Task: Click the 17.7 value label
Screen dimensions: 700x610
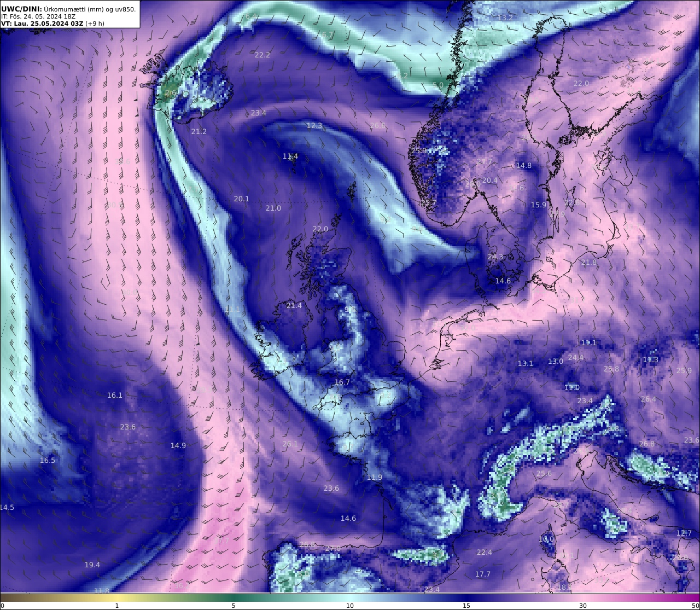Action: point(483,574)
